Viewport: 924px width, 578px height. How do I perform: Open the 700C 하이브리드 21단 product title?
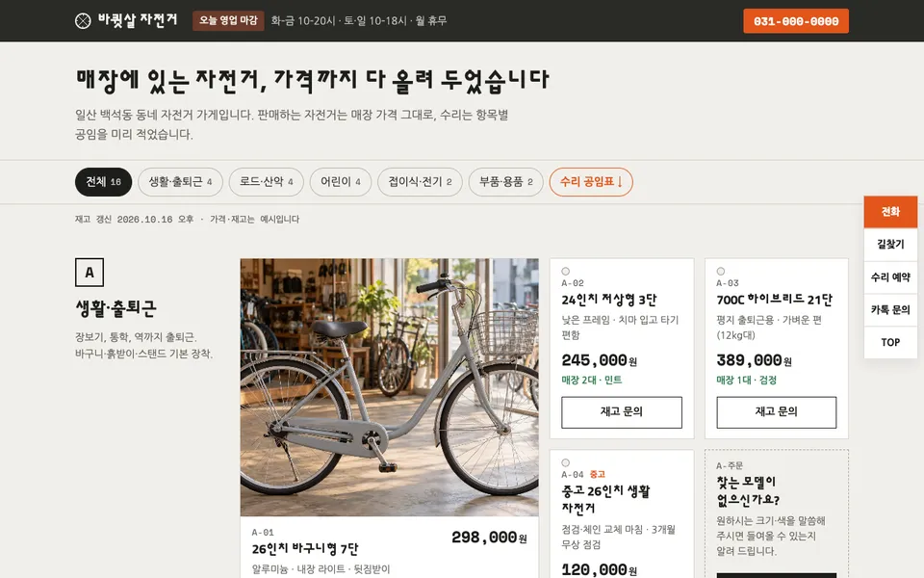click(774, 300)
